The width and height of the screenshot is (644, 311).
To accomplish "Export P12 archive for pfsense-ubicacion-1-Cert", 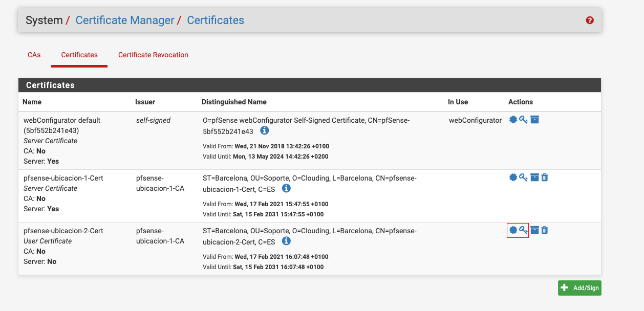I will coord(534,177).
